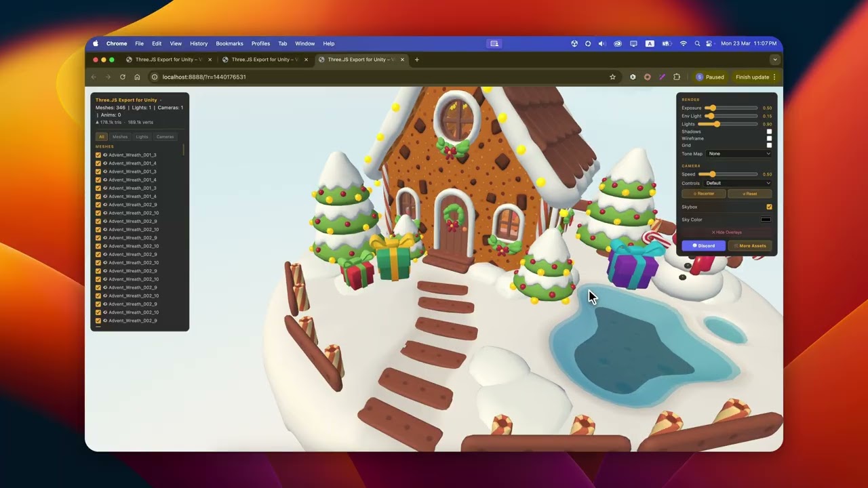Click the browser forward arrow

tap(108, 77)
